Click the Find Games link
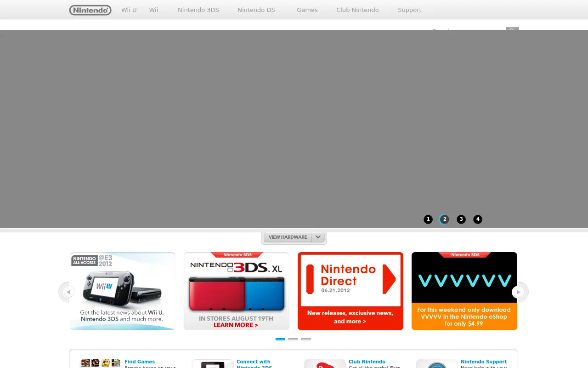This screenshot has height=368, width=588. 140,362
